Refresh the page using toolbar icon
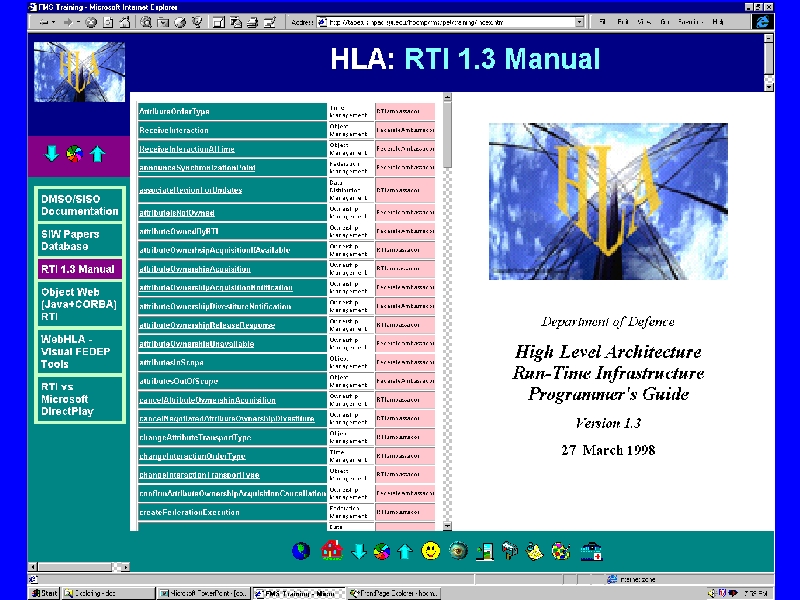This screenshot has width=800, height=600. coord(108,22)
